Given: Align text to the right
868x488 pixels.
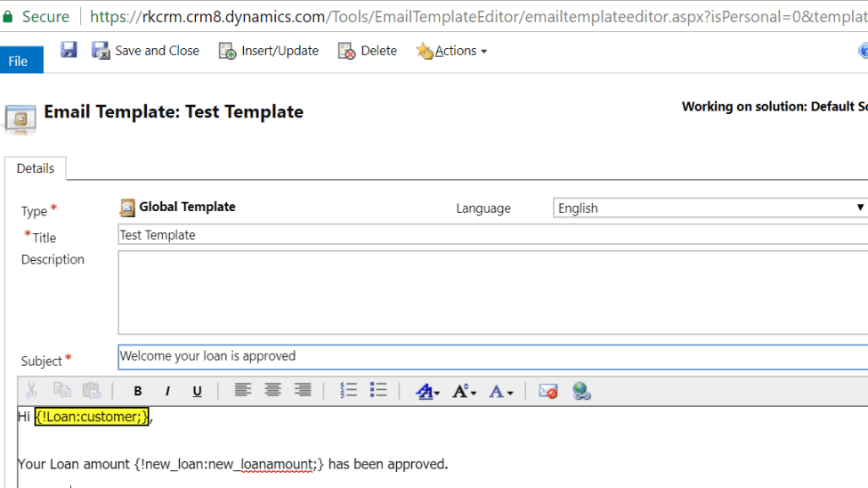Looking at the screenshot, I should pyautogui.click(x=303, y=390).
